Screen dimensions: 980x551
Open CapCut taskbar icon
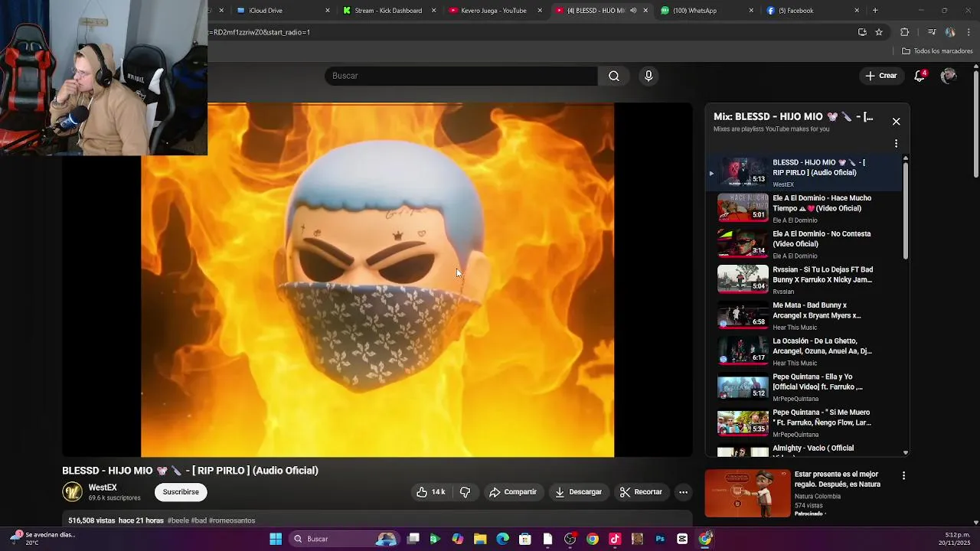[682, 539]
